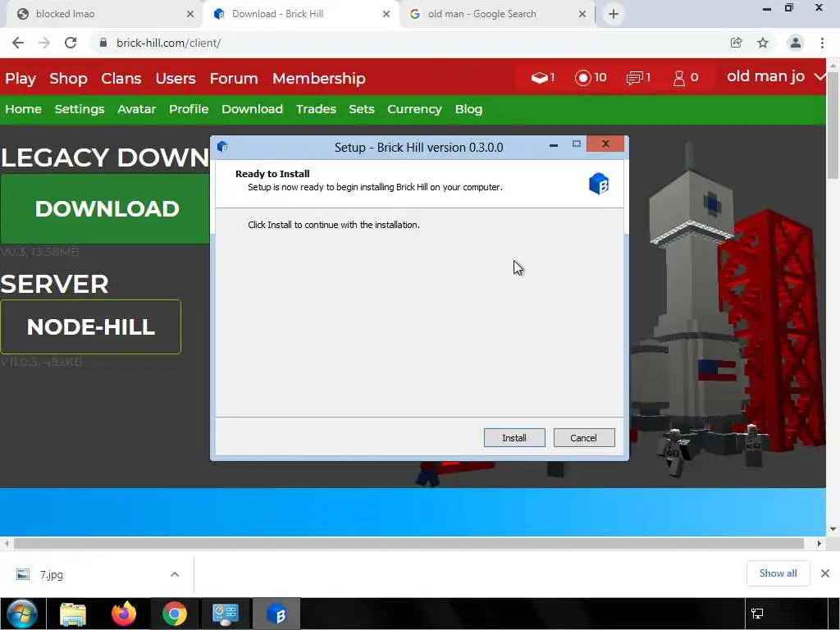
Task: Click the system tray network icon
Action: [757, 614]
